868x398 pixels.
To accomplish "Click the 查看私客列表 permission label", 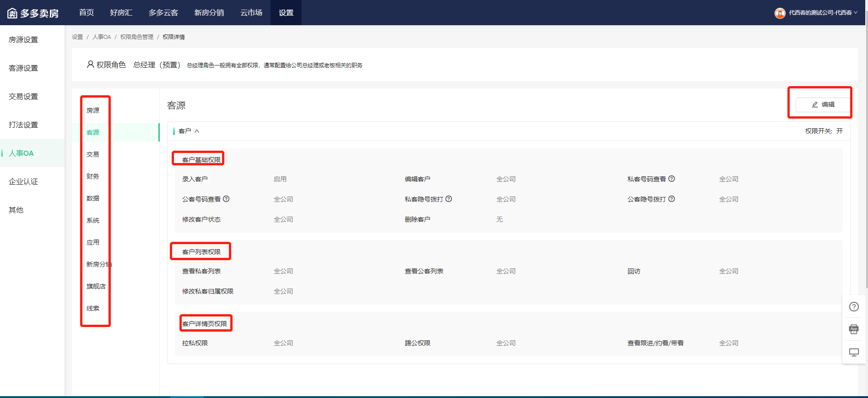I will 201,271.
